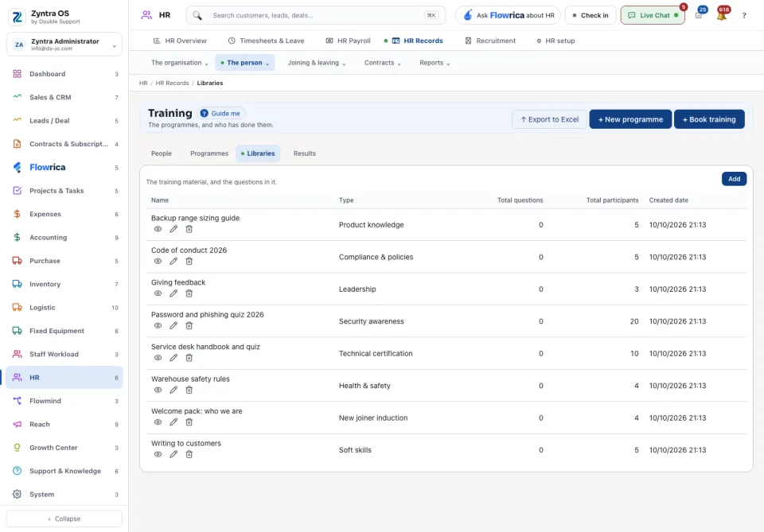This screenshot has height=532, width=764.
Task: Delete Backup range sizing guide trash icon
Action: coord(189,229)
